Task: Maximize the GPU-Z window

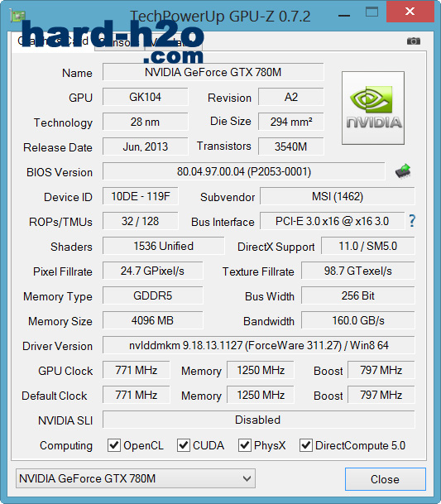Action: [x=371, y=12]
